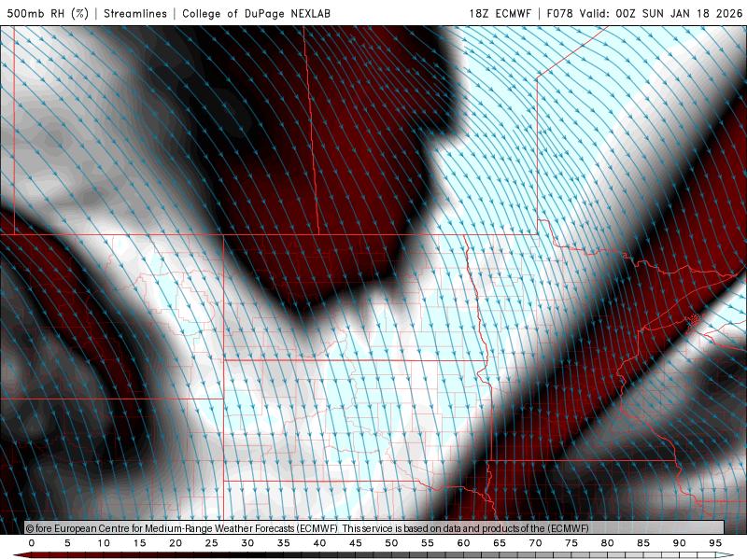Click the "65" label on the color scale
This screenshot has height=560, width=747.
[x=500, y=543]
